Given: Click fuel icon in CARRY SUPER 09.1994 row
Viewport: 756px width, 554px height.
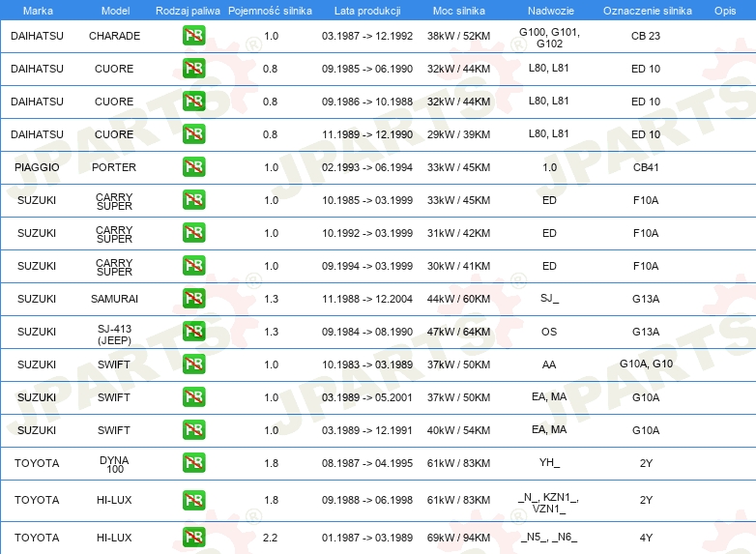Looking at the screenshot, I should tap(193, 265).
